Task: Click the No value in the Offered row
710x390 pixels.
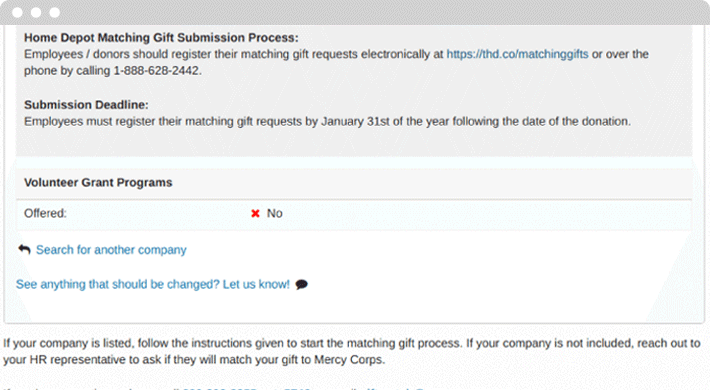Action: click(274, 213)
